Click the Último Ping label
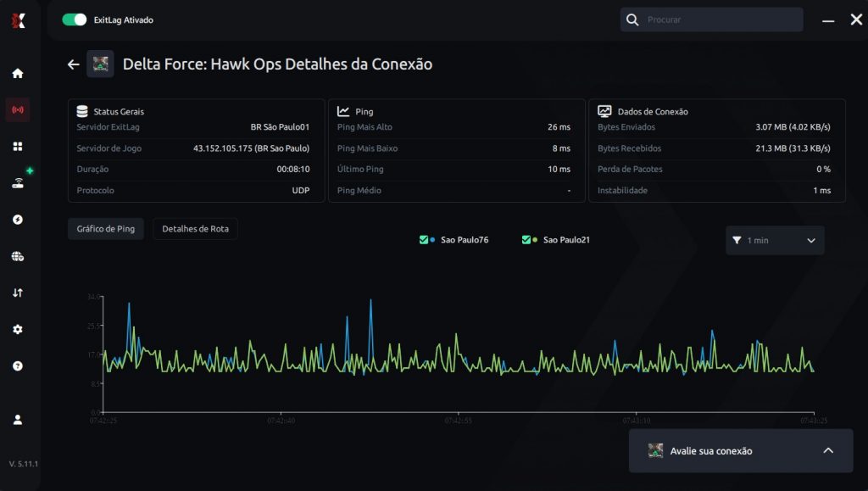This screenshot has height=491, width=868. tap(359, 170)
